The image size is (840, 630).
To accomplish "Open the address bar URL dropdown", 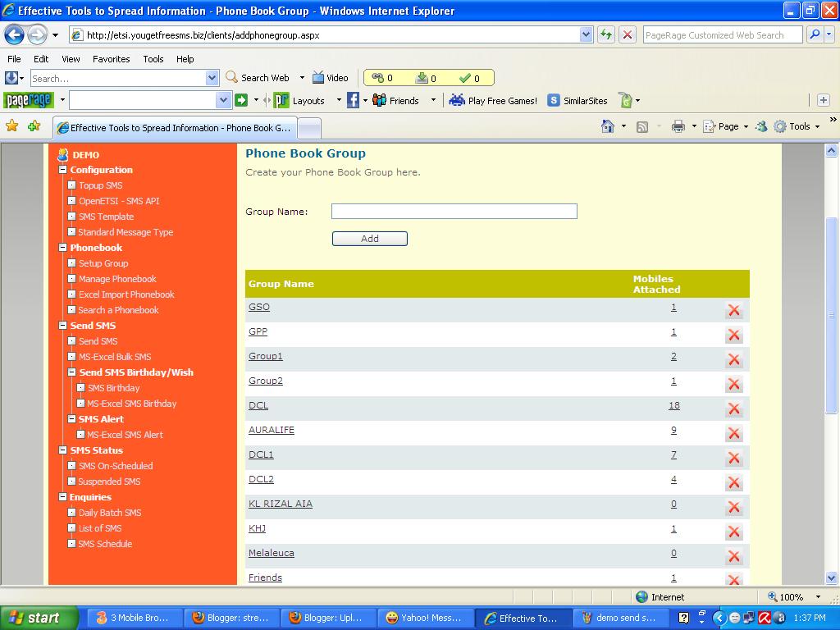I will [x=586, y=34].
